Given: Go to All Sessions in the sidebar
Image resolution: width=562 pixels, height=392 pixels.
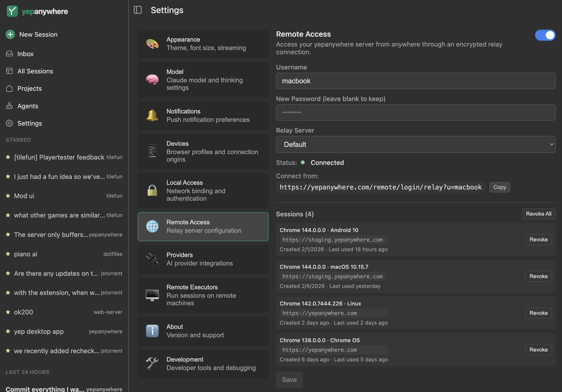Looking at the screenshot, I should (x=35, y=71).
